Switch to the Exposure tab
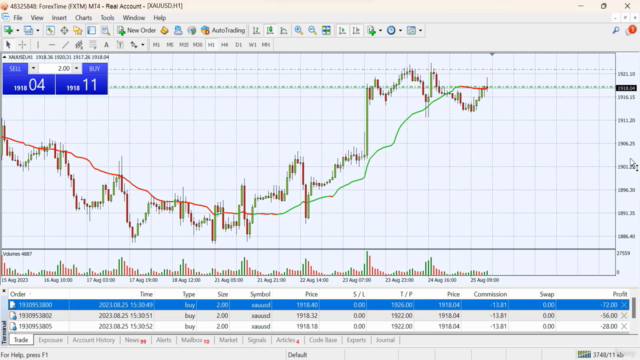This screenshot has width=640, height=360. pos(51,340)
